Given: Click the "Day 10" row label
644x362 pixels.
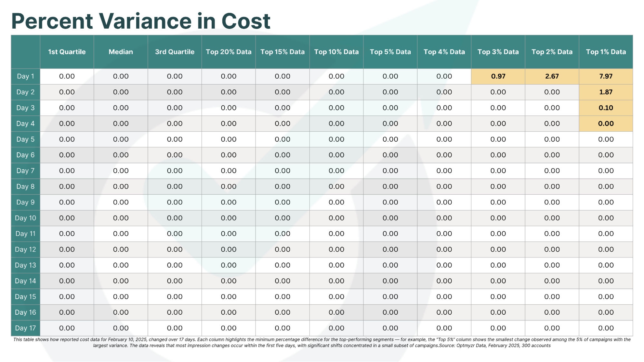Looking at the screenshot, I should coord(25,218).
